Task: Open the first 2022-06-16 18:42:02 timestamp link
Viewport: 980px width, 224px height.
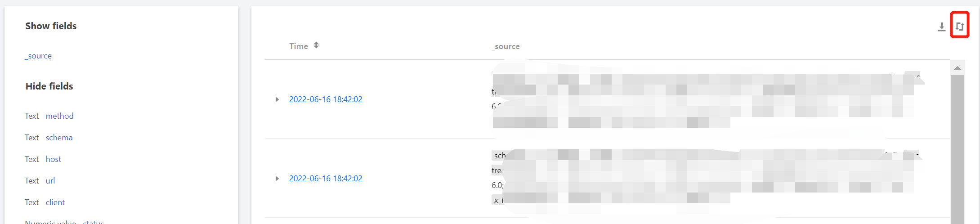Action: [326, 99]
